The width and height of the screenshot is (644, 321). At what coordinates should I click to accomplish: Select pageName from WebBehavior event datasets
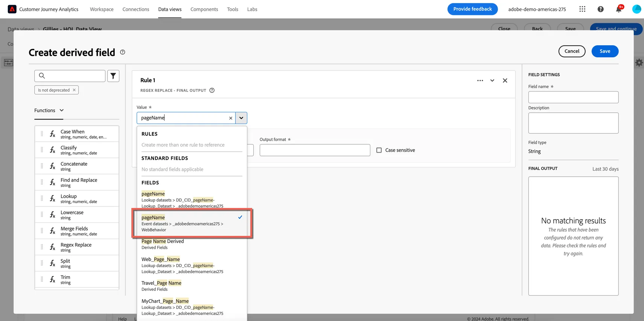coord(192,223)
